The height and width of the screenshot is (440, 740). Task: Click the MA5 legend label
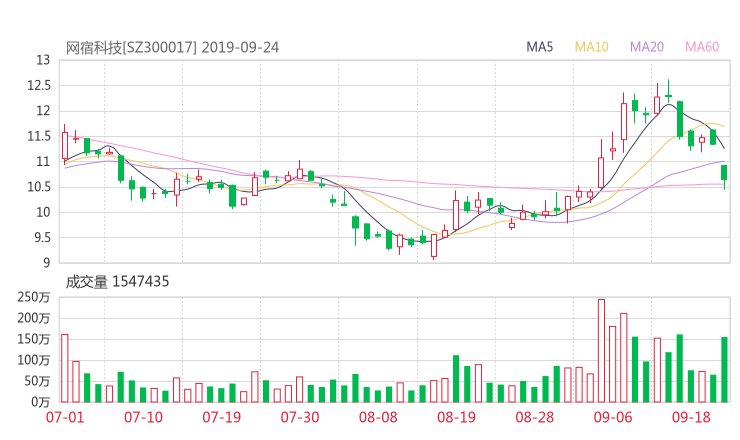click(539, 47)
